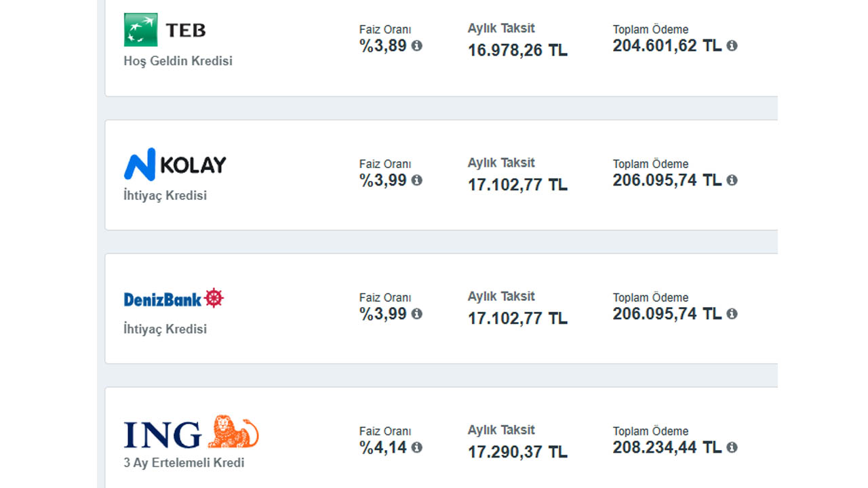
Task: Show info for N Kolay 206.095,74 TL total
Action: tap(732, 180)
